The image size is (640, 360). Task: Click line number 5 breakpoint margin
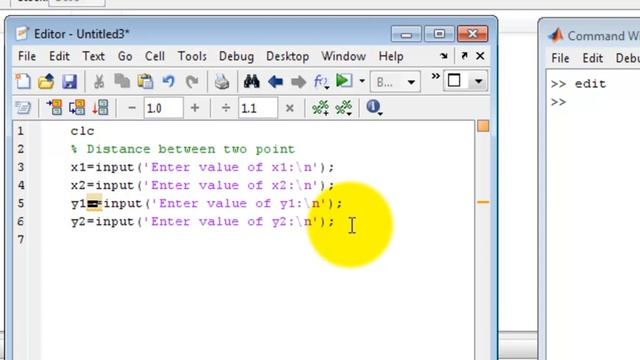coord(20,203)
